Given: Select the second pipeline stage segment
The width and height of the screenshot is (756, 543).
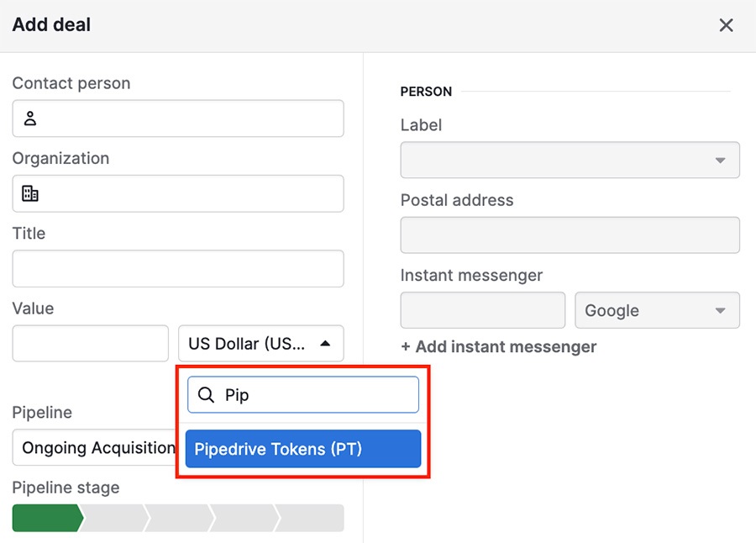Looking at the screenshot, I should [115, 518].
